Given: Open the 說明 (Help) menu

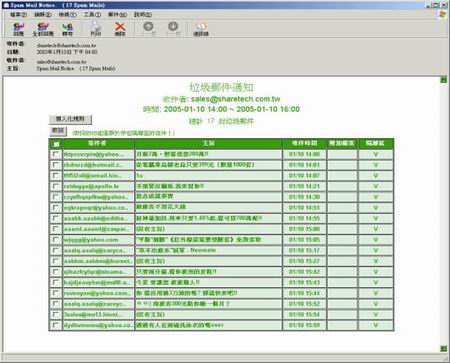Looking at the screenshot, I should [x=143, y=15].
